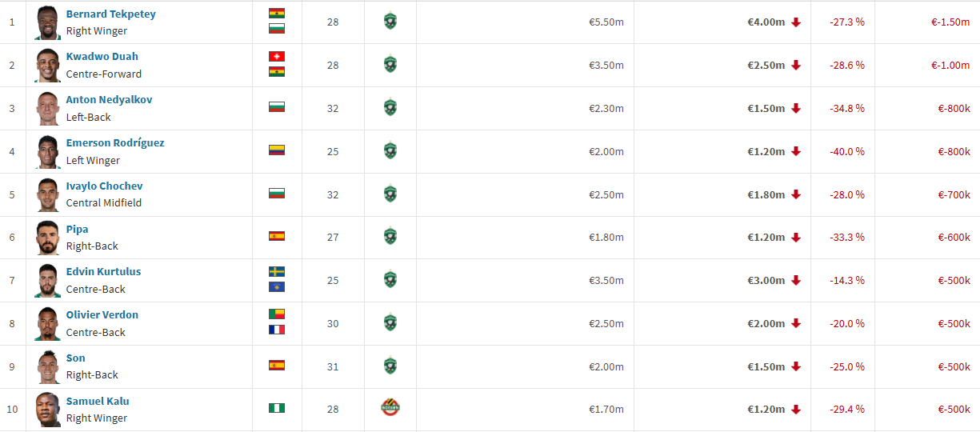Go to Emerson Rodríguez's profile link
The image size is (980, 432).
pos(115,142)
